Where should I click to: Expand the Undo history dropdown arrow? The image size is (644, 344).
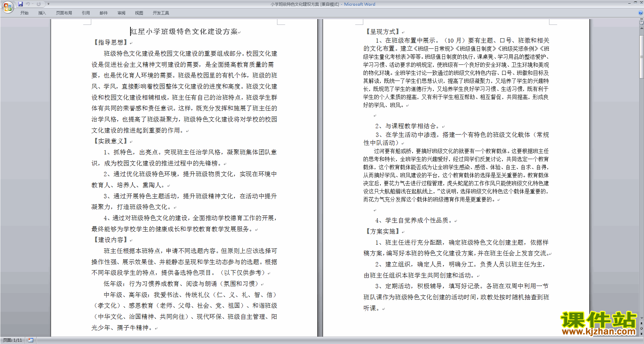(33, 4)
